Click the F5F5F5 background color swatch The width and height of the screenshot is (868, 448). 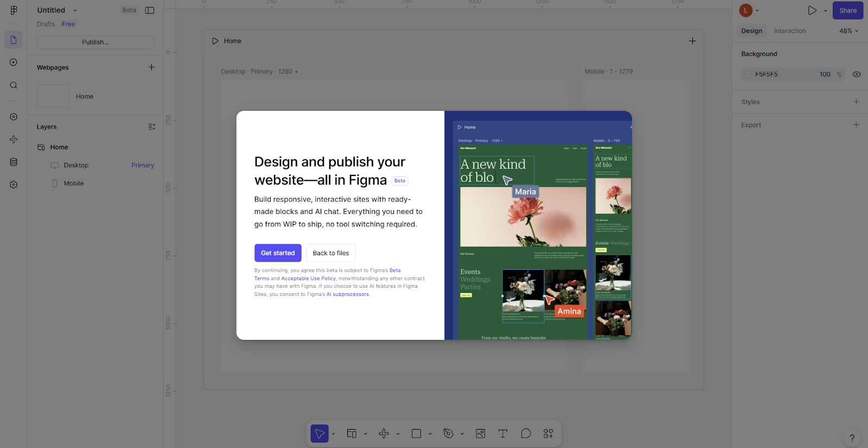click(x=748, y=74)
